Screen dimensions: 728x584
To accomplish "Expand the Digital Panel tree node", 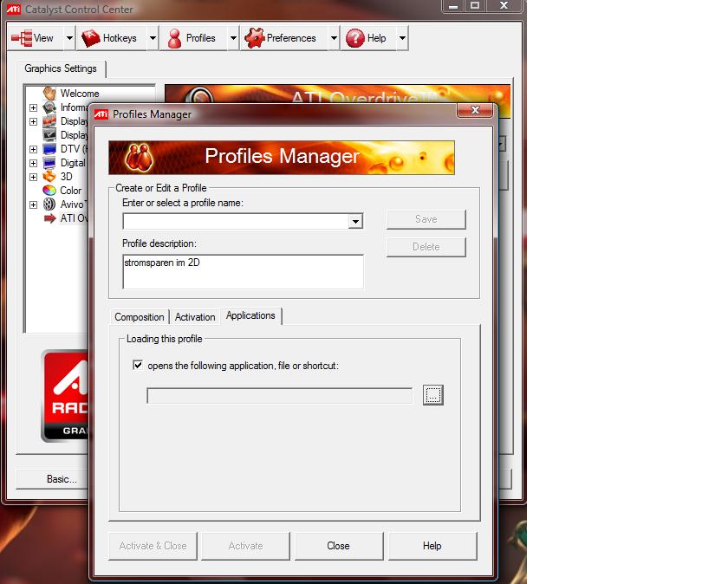I will (x=33, y=164).
